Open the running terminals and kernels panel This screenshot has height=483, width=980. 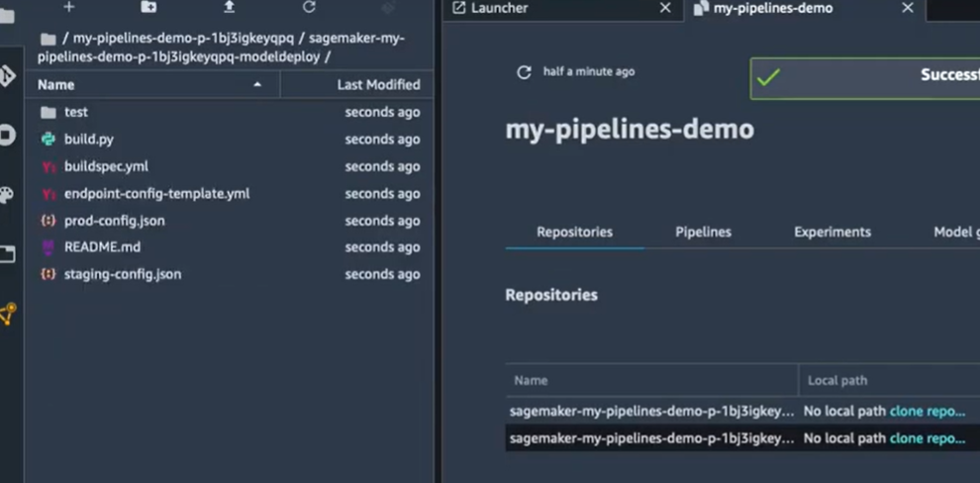coord(7,136)
